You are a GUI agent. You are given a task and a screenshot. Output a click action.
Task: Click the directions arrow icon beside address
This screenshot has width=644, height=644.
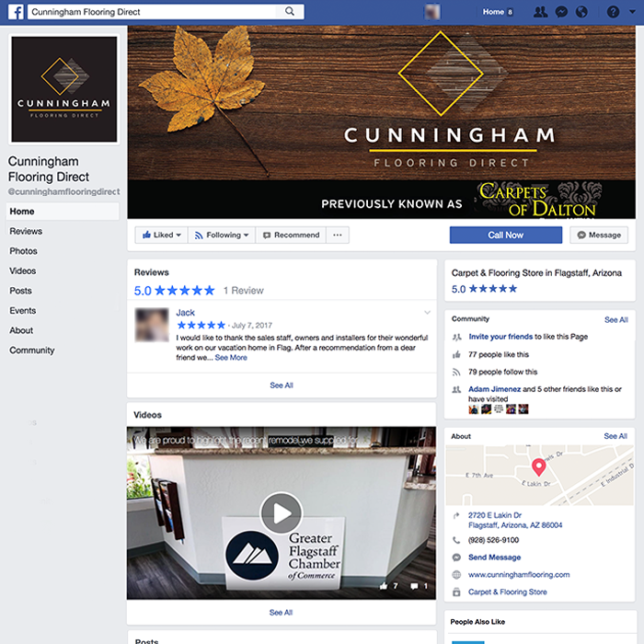click(456, 515)
